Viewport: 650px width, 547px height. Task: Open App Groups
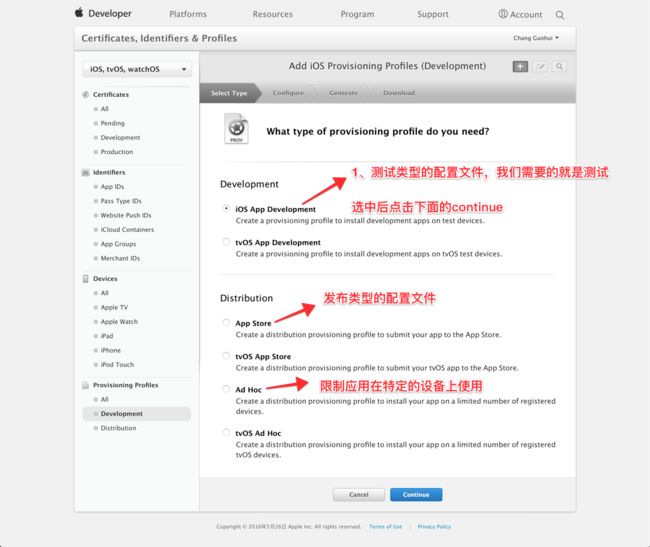click(118, 244)
